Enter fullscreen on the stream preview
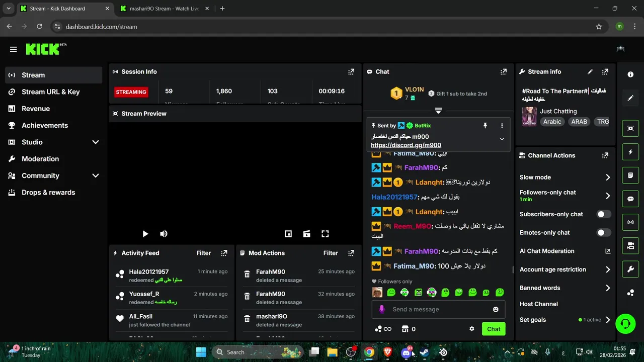Screen dimensions: 644x362 pyautogui.click(x=325, y=234)
